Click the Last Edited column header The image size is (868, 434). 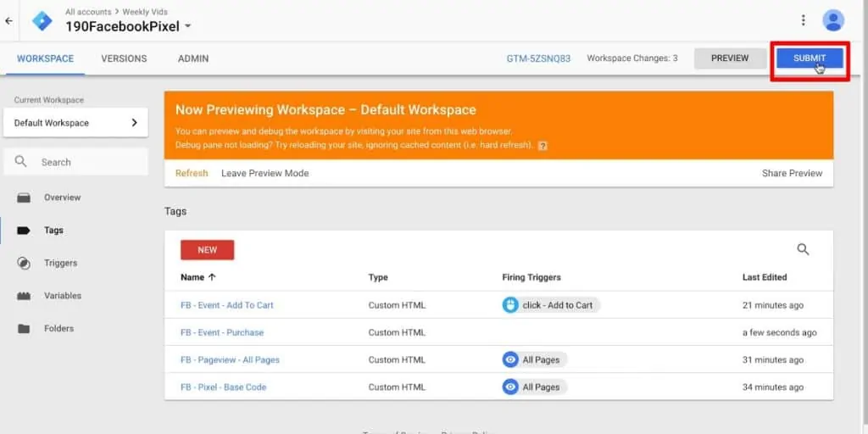point(765,277)
